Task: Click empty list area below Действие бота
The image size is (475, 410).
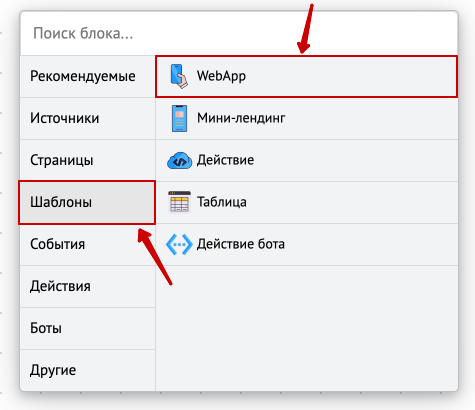Action: [307, 328]
